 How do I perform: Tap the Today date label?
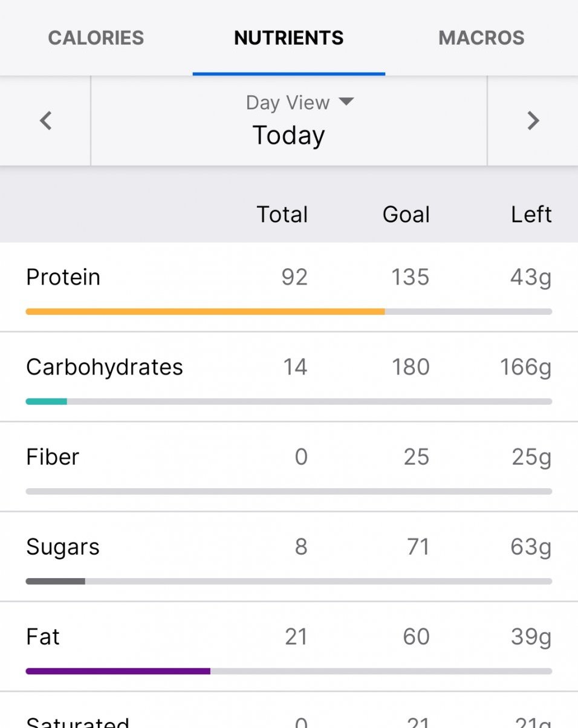pyautogui.click(x=288, y=135)
